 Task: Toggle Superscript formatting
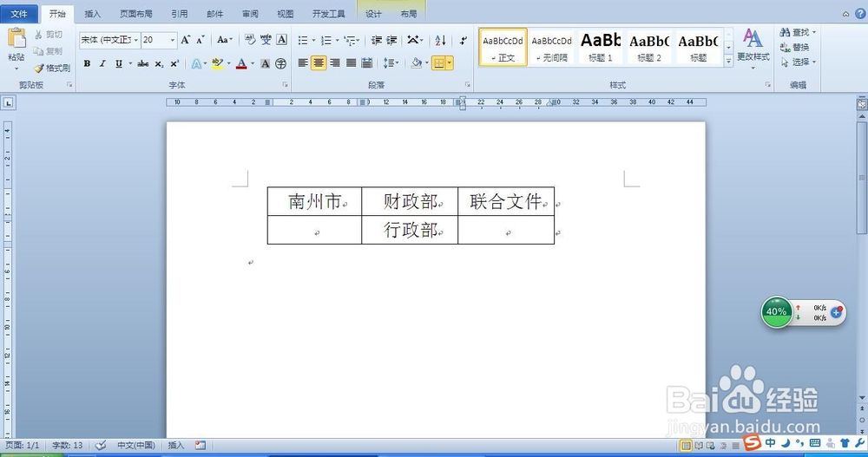click(x=174, y=63)
